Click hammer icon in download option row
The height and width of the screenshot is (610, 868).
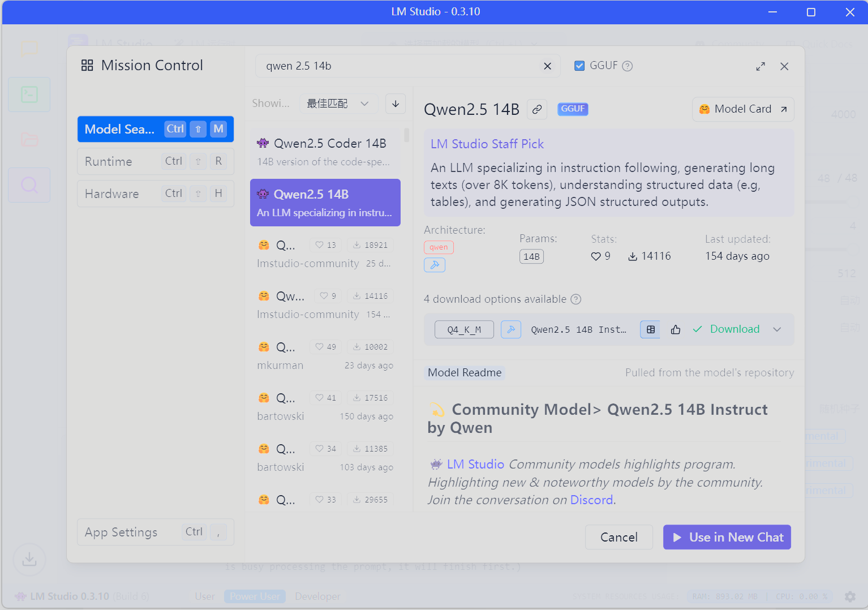click(x=511, y=329)
